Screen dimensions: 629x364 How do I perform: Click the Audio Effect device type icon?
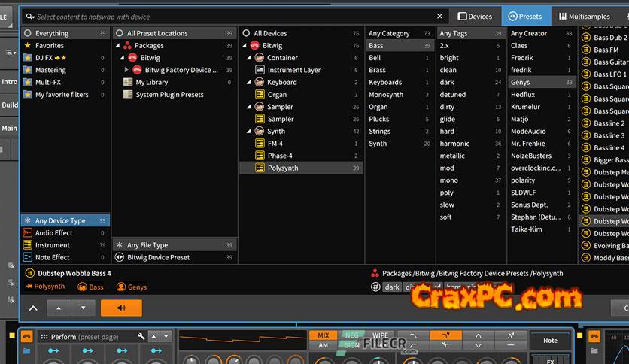27,233
